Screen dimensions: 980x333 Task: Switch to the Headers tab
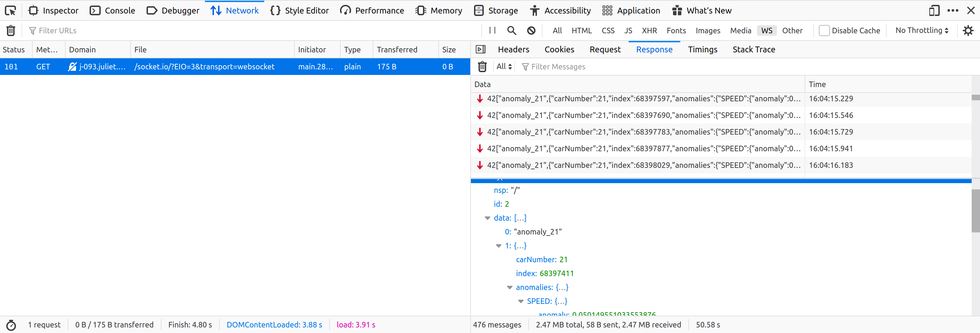click(513, 49)
